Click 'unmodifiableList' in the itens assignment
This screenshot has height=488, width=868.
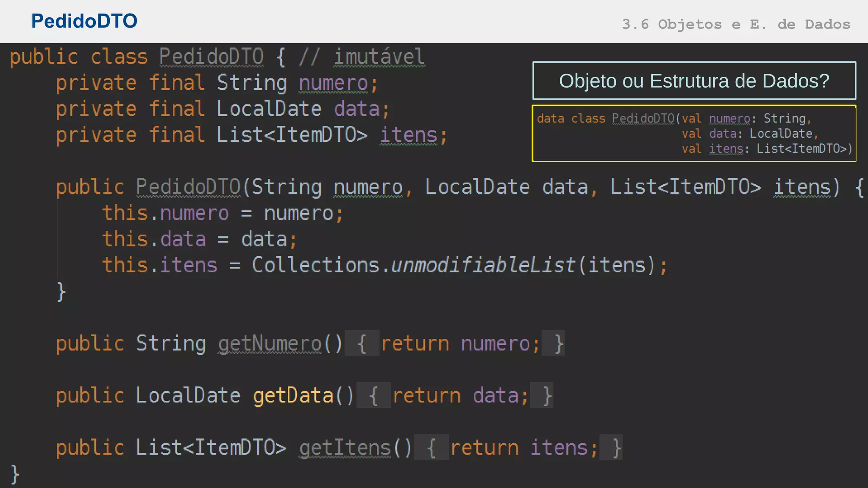coord(483,265)
